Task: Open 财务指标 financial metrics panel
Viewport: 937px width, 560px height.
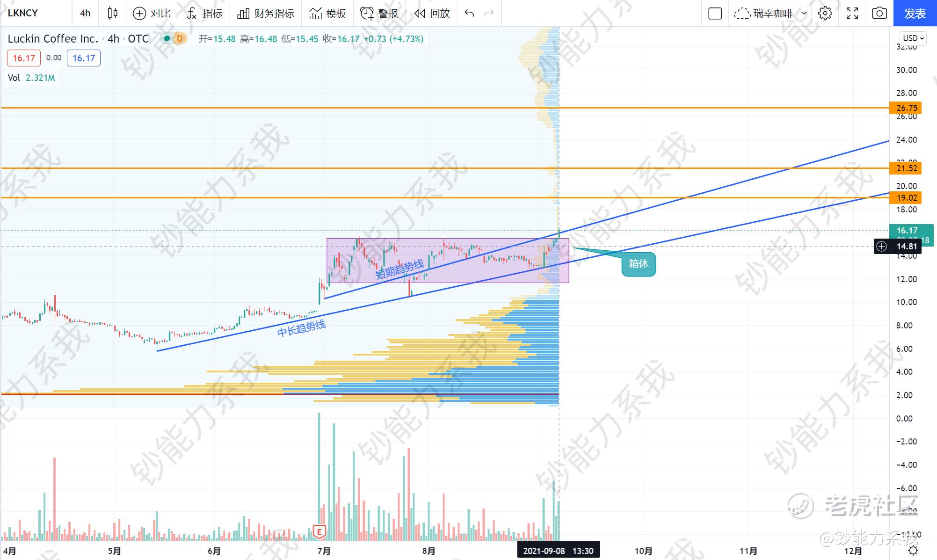Action: pos(266,13)
